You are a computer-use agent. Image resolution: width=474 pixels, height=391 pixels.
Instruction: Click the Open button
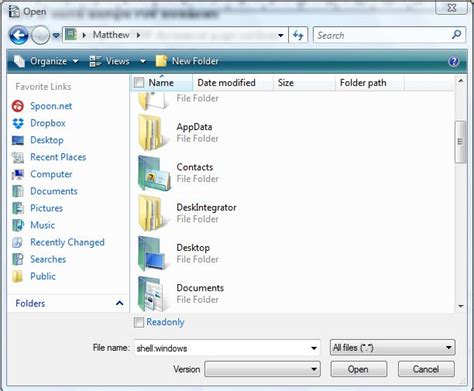pyautogui.click(x=359, y=369)
